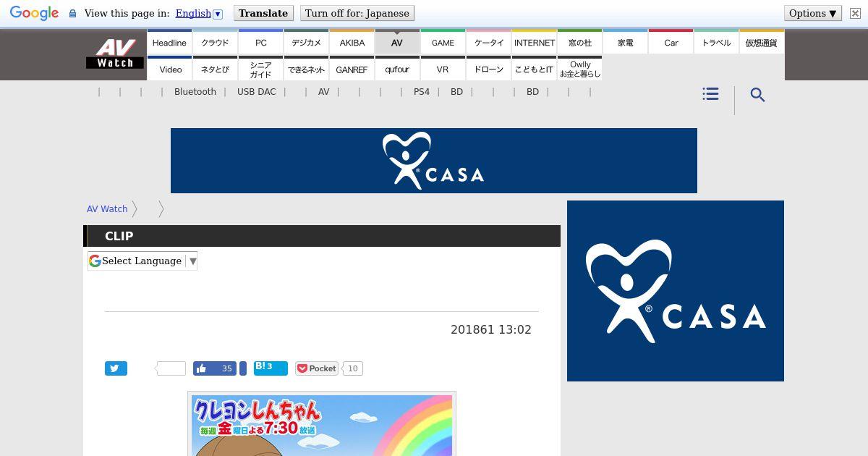Click the USB DAC topic link

pos(257,92)
